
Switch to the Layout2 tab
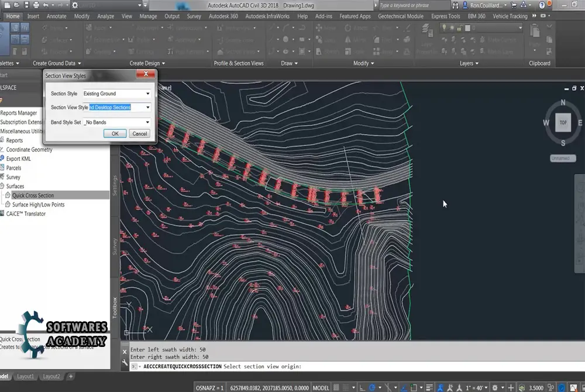51,376
